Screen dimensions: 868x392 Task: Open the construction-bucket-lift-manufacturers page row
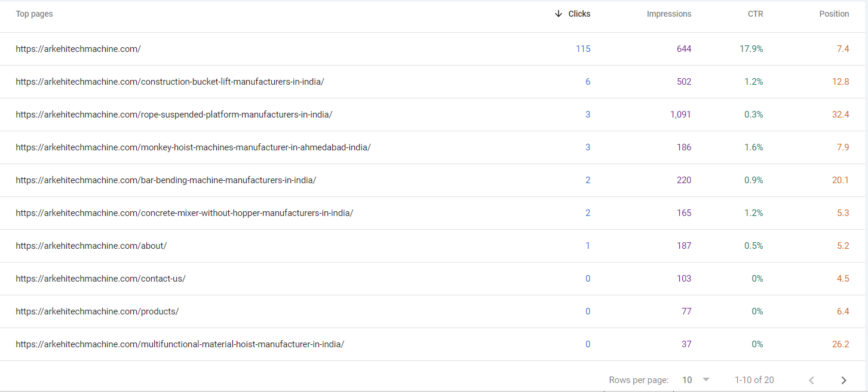tap(170, 81)
